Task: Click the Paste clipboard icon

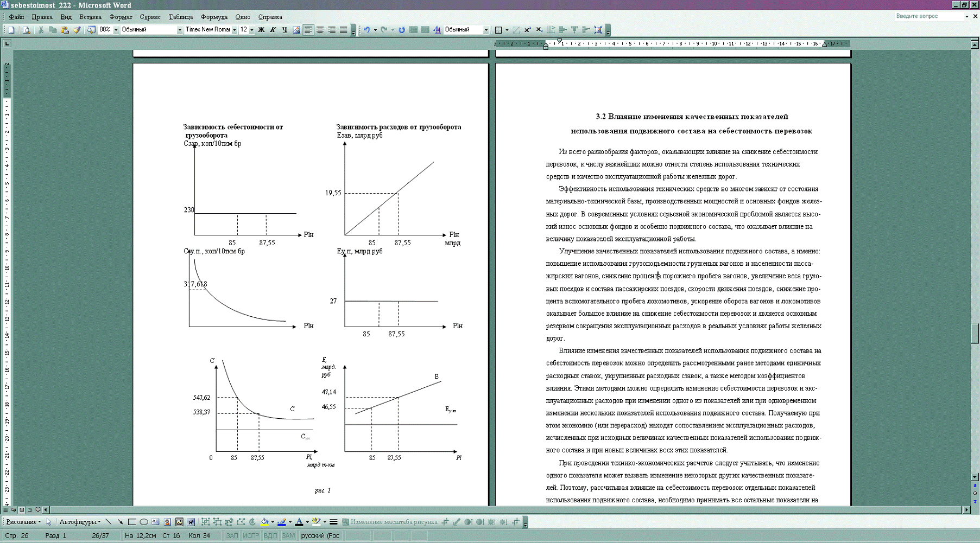Action: (65, 30)
